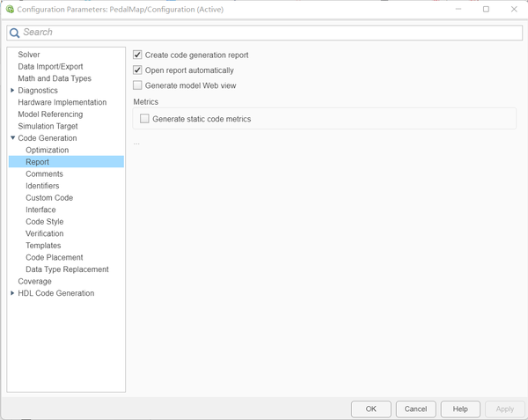Image resolution: width=528 pixels, height=420 pixels.
Task: Select the Solver pane
Action: click(x=29, y=55)
